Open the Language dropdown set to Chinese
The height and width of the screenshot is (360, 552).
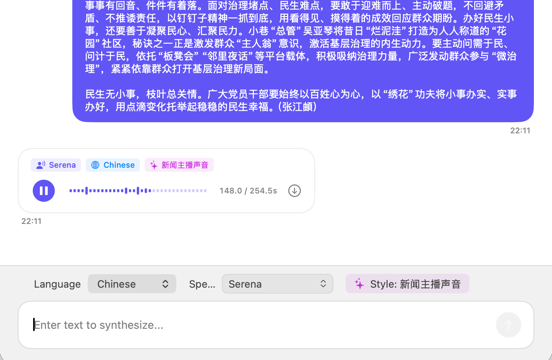click(132, 284)
